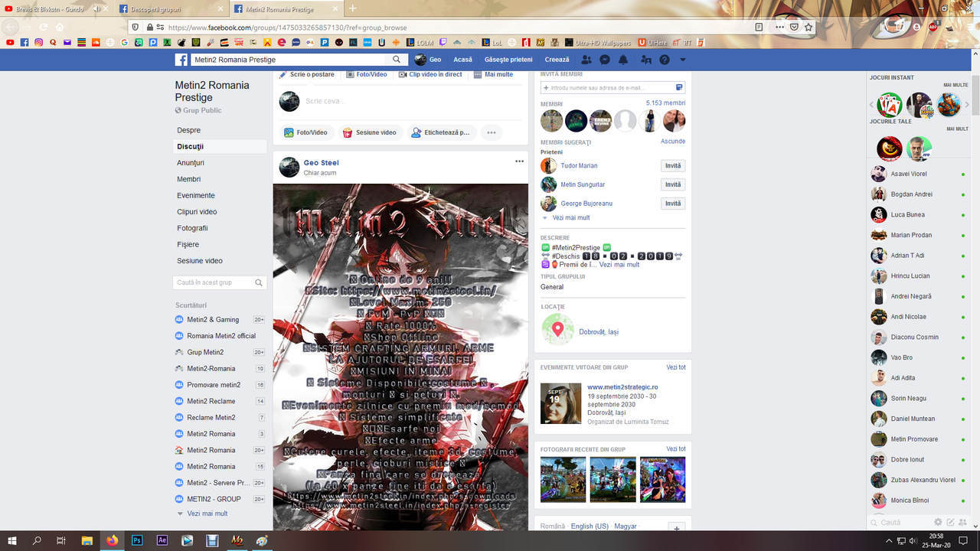Click 'Etichetează p...' tag button
This screenshot has height=551, width=980.
tap(441, 132)
